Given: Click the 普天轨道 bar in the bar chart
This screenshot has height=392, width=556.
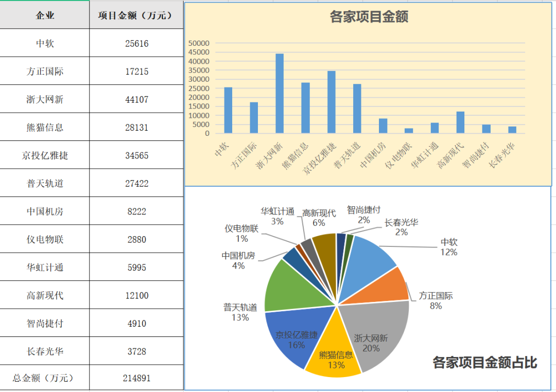Looking at the screenshot, I should [357, 109].
